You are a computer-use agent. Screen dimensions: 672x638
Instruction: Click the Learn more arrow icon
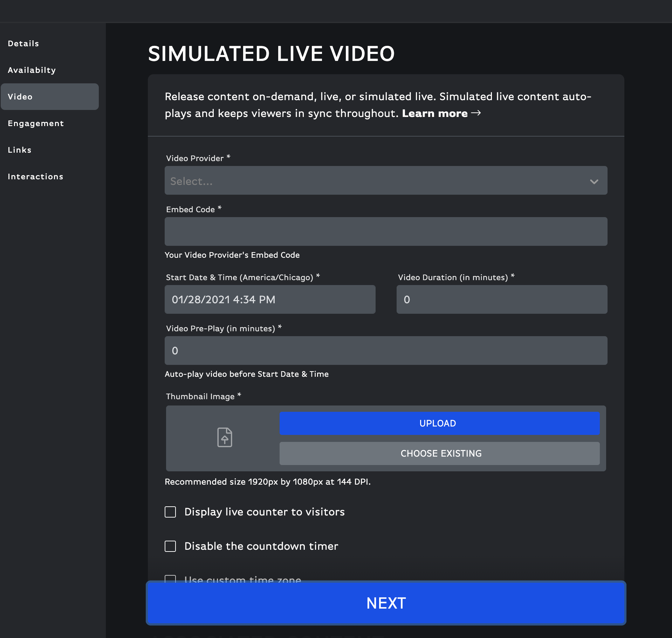[476, 113]
